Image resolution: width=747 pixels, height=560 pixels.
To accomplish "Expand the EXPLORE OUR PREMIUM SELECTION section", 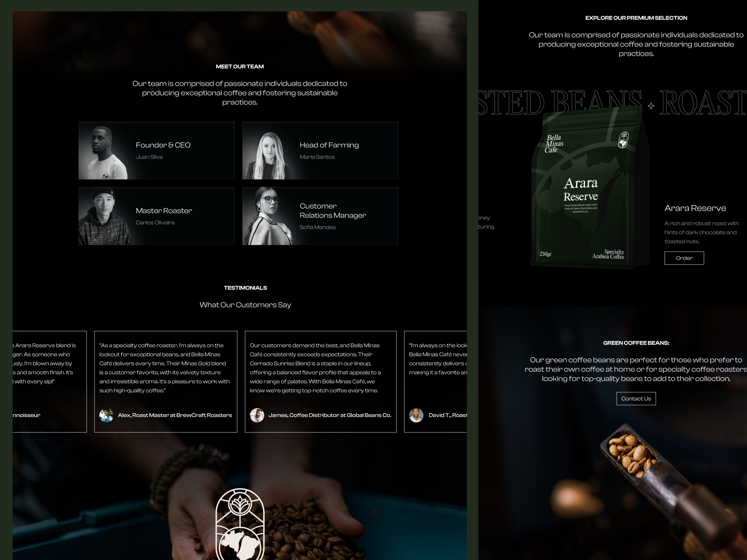I will [636, 18].
